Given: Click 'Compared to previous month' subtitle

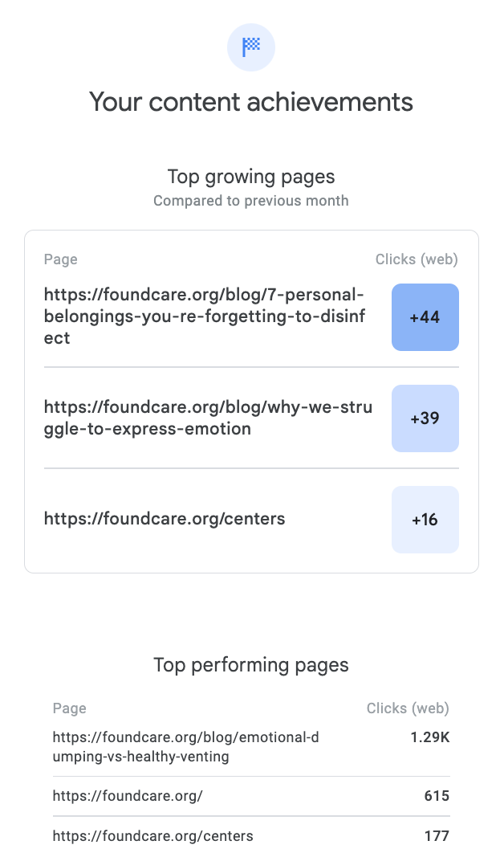Looking at the screenshot, I should click(251, 201).
